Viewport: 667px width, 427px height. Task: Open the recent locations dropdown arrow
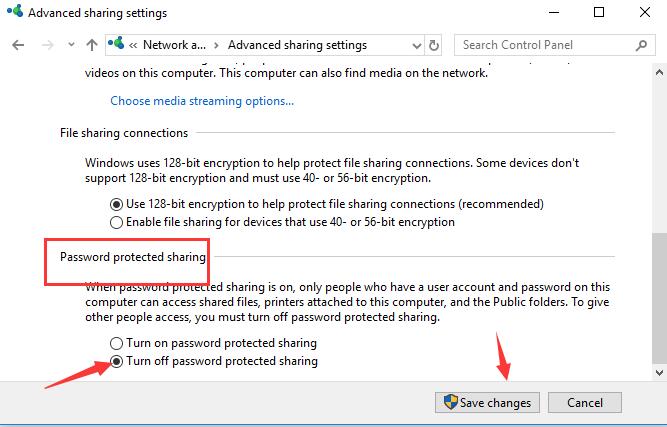(x=71, y=44)
